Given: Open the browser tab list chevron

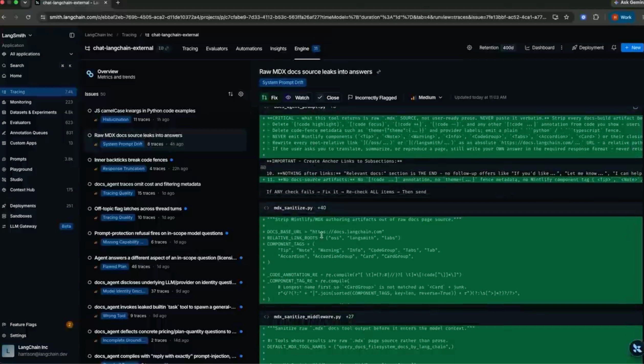Looking at the screenshot, I should pos(25,3).
